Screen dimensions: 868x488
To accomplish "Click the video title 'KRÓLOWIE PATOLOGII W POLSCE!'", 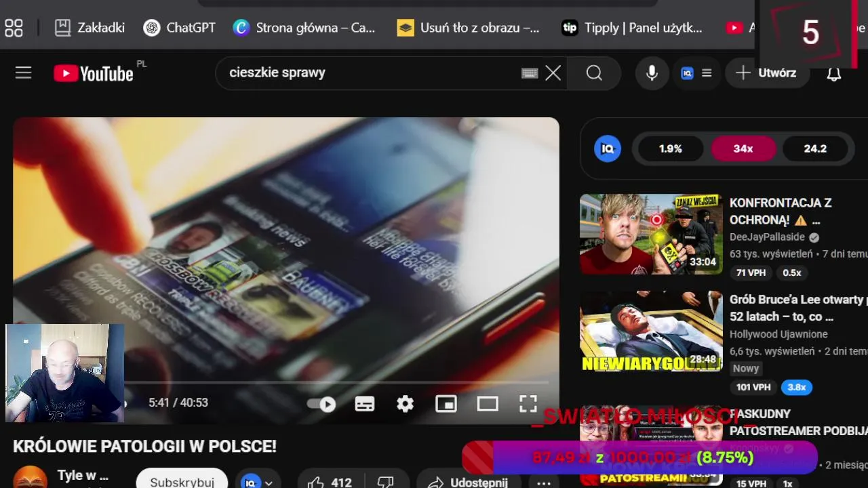I will pos(144,447).
